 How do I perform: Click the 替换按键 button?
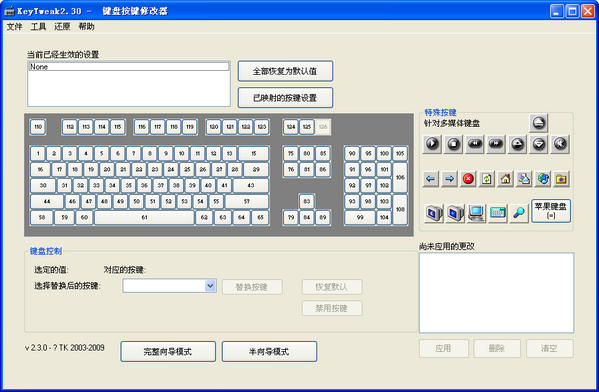pyautogui.click(x=253, y=287)
